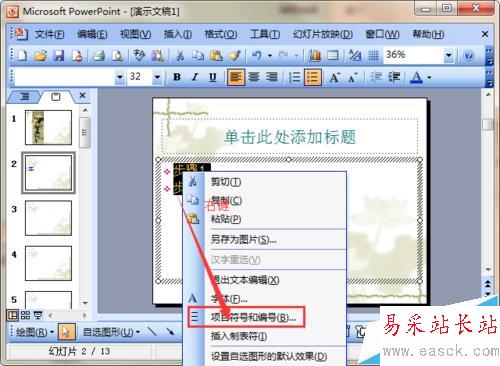Show grid icon in standard toolbar
The width and height of the screenshot is (500, 366).
coord(373,55)
